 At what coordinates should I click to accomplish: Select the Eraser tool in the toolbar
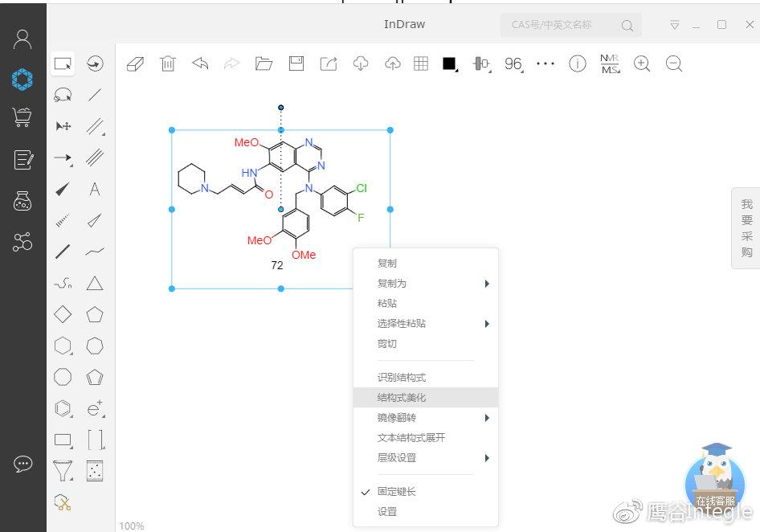click(x=135, y=63)
